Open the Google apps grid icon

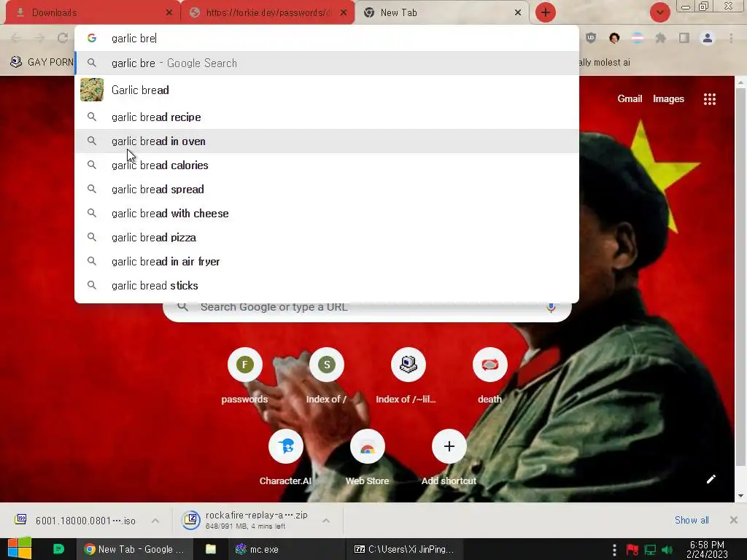point(709,99)
